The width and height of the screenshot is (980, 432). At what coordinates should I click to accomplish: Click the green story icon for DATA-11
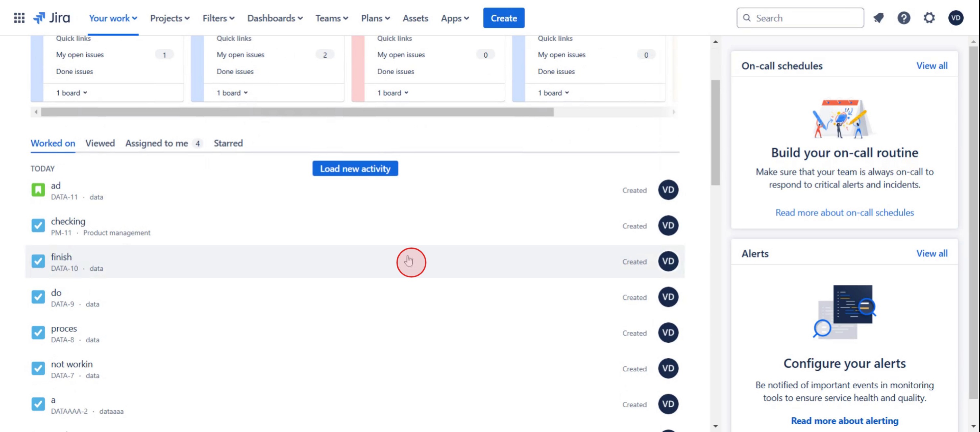38,190
